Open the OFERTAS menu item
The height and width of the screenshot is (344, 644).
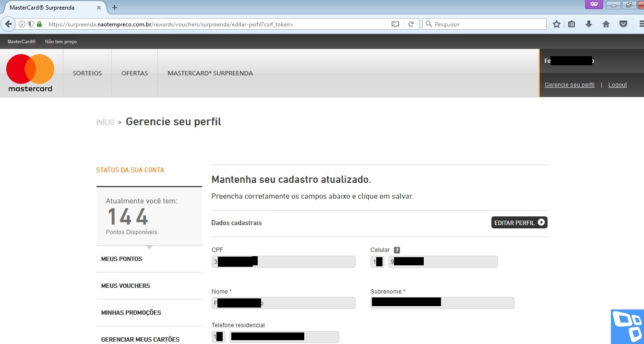click(x=135, y=73)
